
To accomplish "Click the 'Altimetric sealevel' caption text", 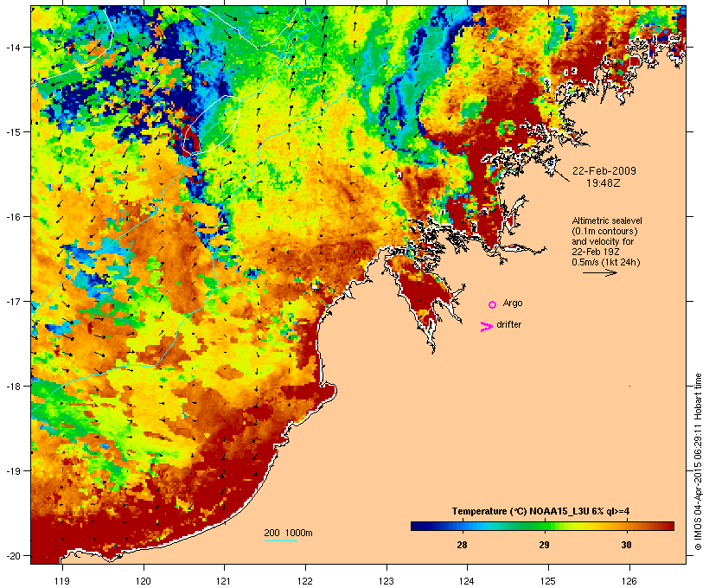I will point(607,220).
